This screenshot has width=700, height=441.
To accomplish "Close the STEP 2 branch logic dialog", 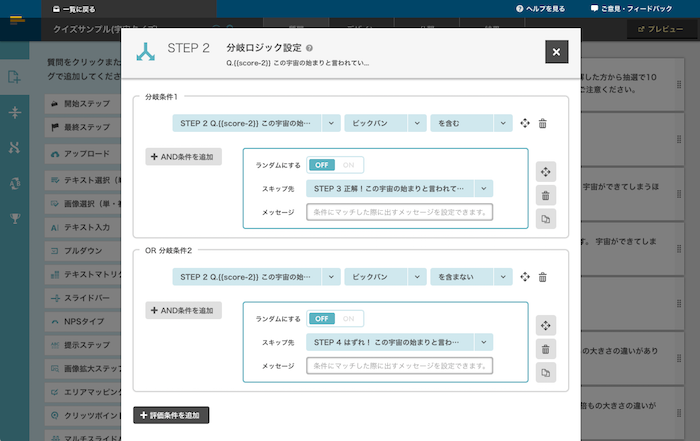I will click(x=557, y=52).
